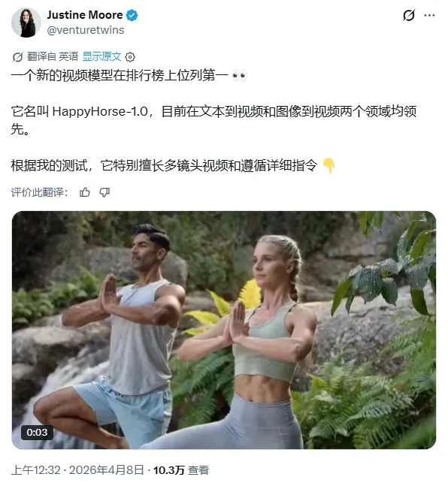
Task: Click the 0:03 video duration badge
Action: tap(37, 433)
